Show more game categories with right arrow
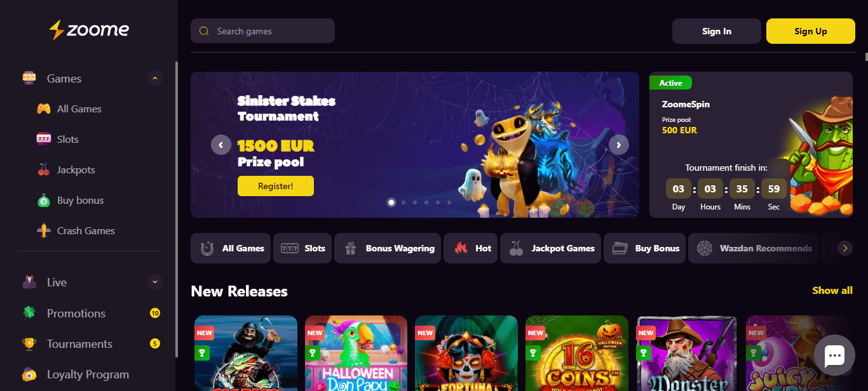 (844, 248)
